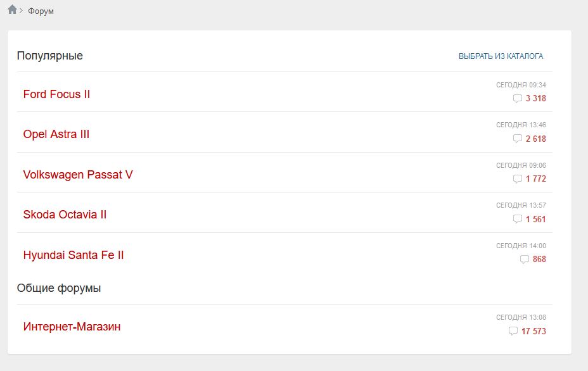Click the 'Сегодня 14:00' timestamp
This screenshot has height=371, width=588.
click(521, 246)
